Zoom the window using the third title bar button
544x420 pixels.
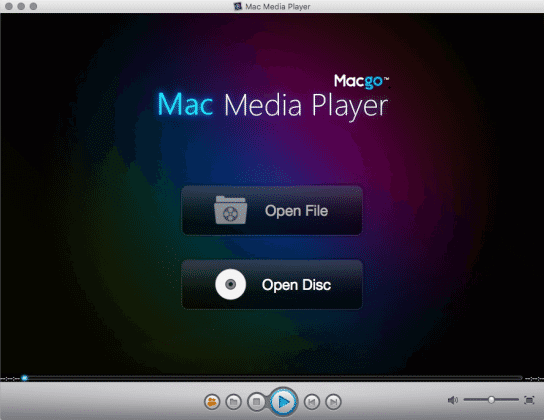(33, 6)
